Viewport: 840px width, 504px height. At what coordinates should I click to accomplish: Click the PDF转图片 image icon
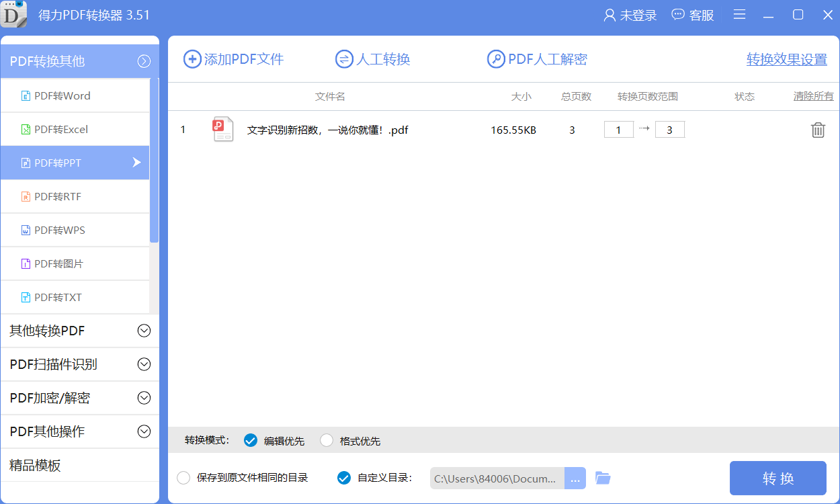tap(26, 263)
